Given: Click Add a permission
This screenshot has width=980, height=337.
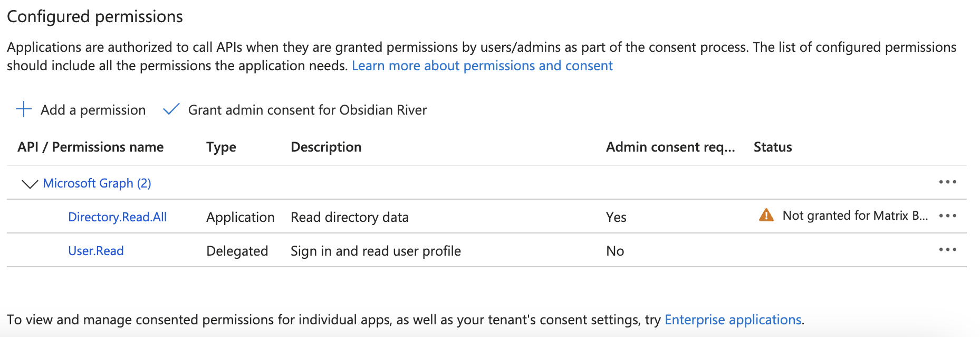Looking at the screenshot, I should pyautogui.click(x=92, y=109).
